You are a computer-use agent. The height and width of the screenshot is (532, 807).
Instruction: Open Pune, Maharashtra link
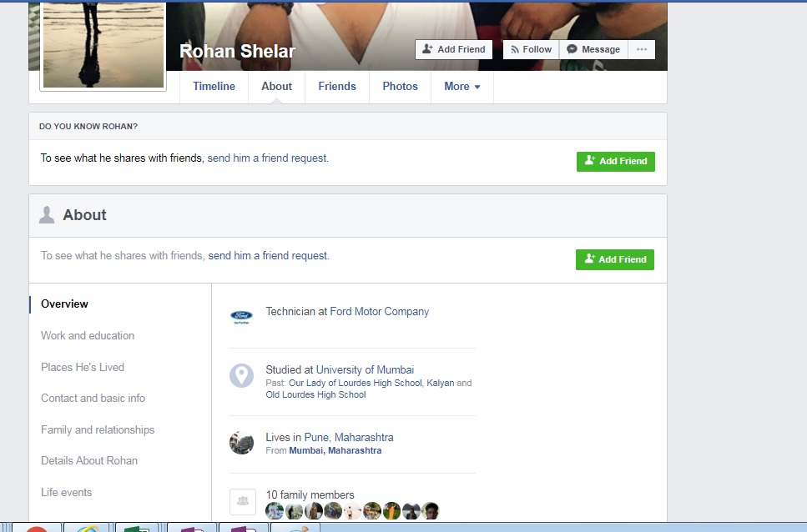pyautogui.click(x=349, y=438)
